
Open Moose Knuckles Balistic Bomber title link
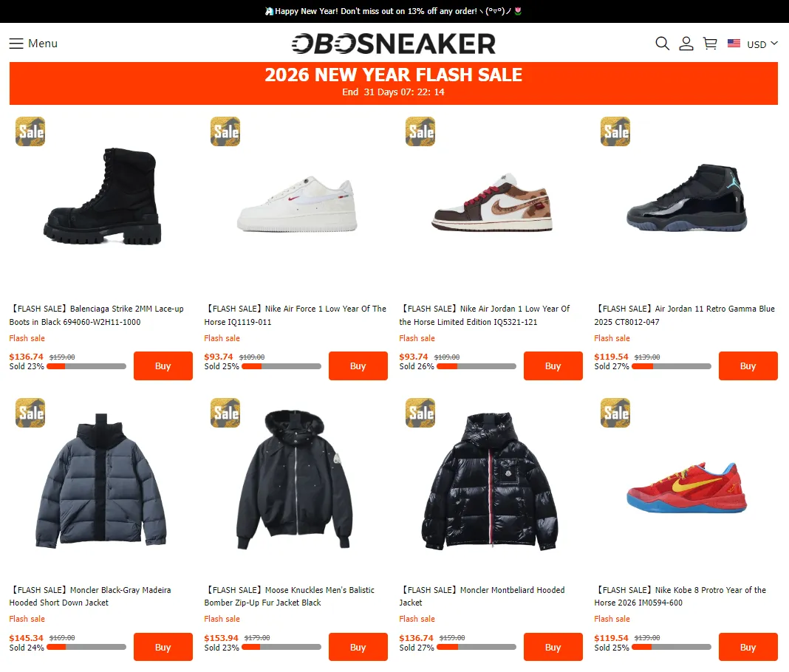[290, 596]
